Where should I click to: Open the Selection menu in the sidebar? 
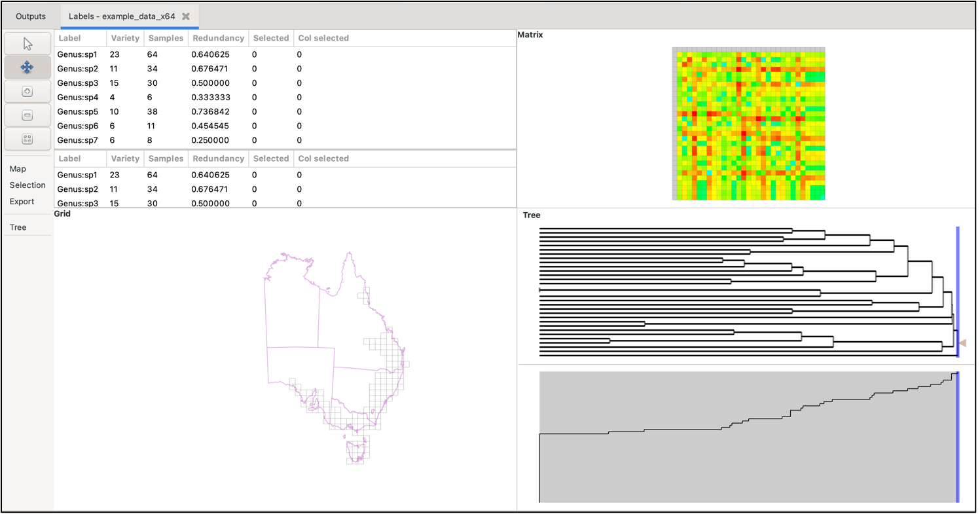27,185
